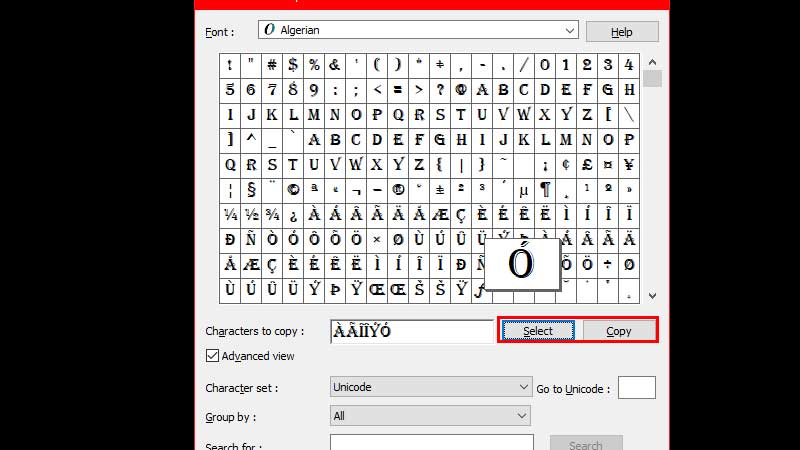
Task: Click the enlarged Ó character preview
Action: pyautogui.click(x=522, y=264)
